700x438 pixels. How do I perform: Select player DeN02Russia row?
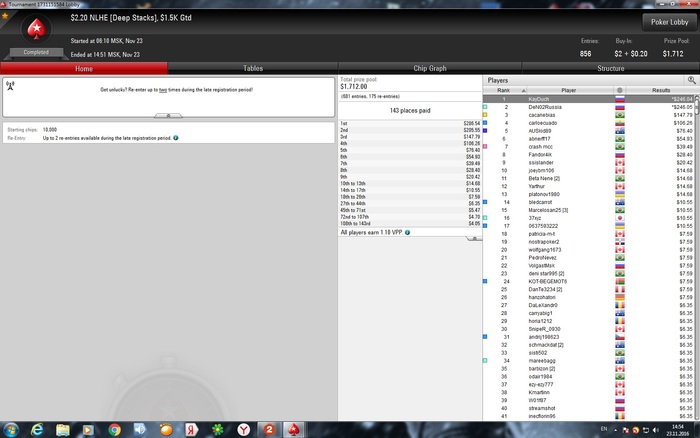(x=588, y=107)
